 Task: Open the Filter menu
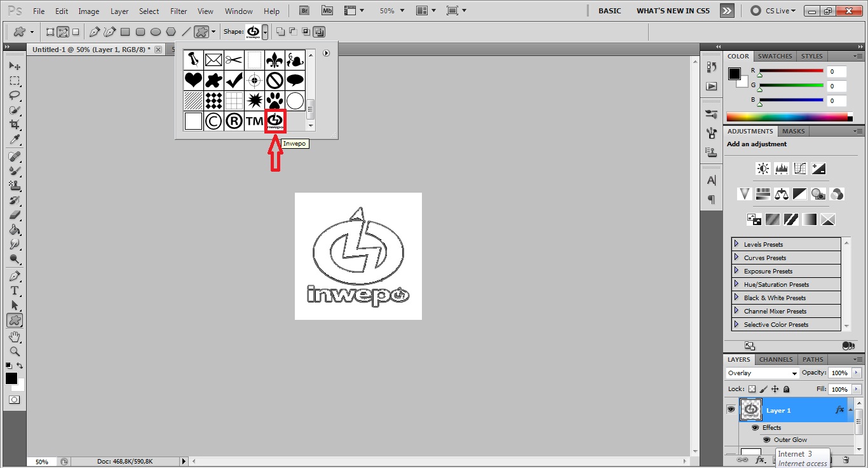(179, 11)
